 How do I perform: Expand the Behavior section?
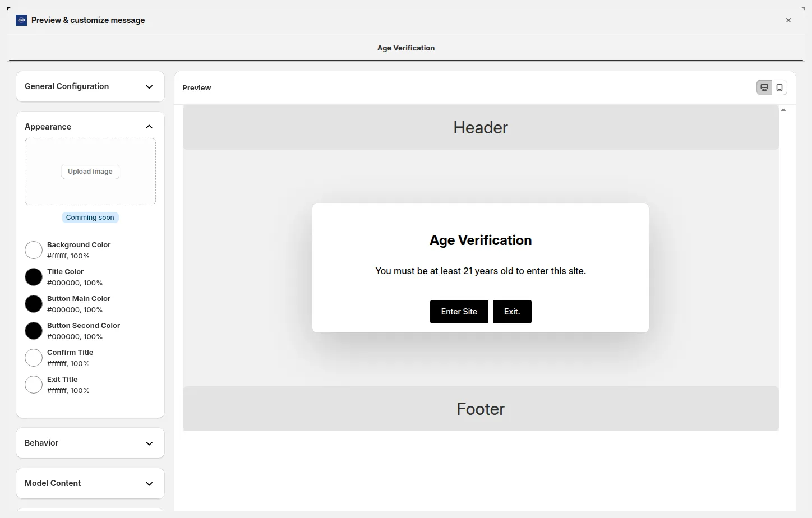[x=90, y=443]
